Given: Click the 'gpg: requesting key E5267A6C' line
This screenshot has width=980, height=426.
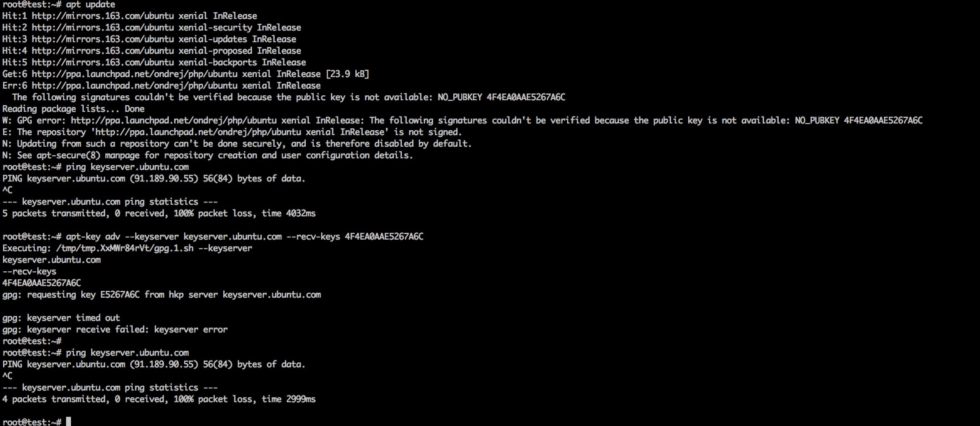Looking at the screenshot, I should pos(161,295).
